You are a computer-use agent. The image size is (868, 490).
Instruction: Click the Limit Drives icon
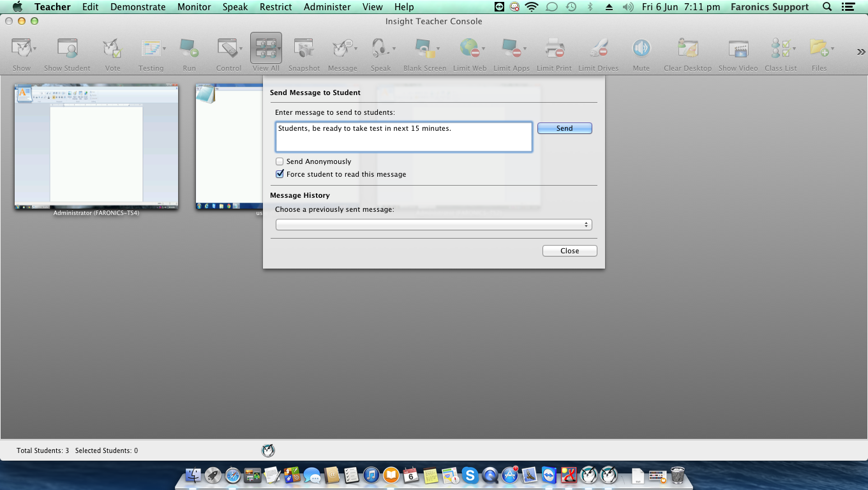point(598,50)
